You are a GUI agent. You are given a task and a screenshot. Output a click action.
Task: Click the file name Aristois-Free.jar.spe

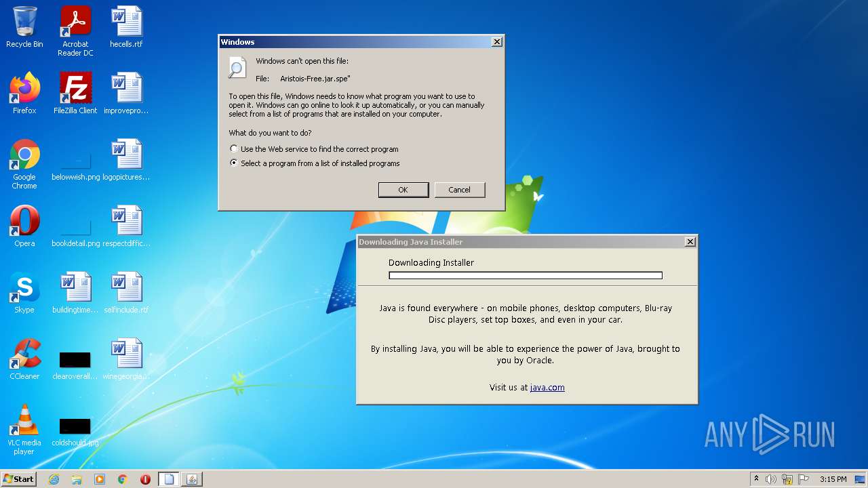click(x=315, y=79)
